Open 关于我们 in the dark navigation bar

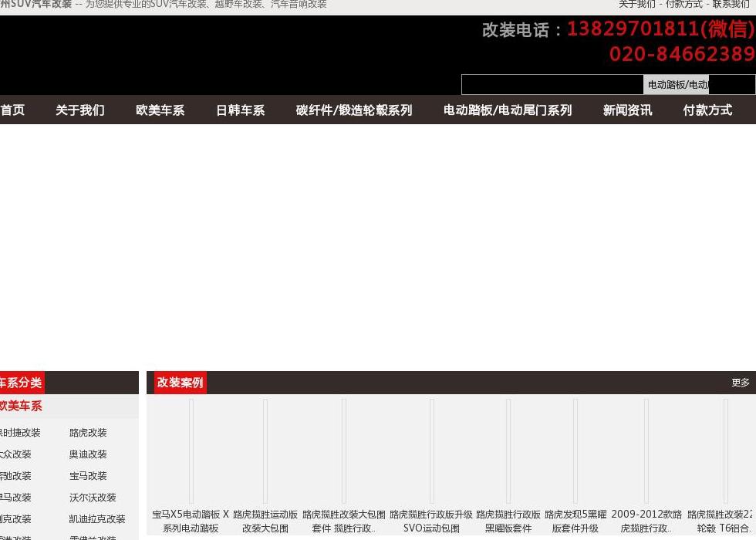coord(80,110)
